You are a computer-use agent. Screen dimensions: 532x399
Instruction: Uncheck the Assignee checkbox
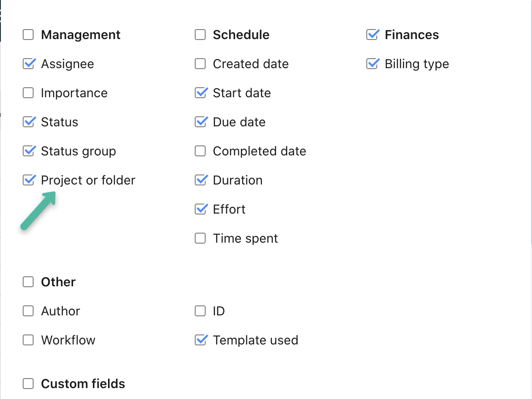[28, 64]
